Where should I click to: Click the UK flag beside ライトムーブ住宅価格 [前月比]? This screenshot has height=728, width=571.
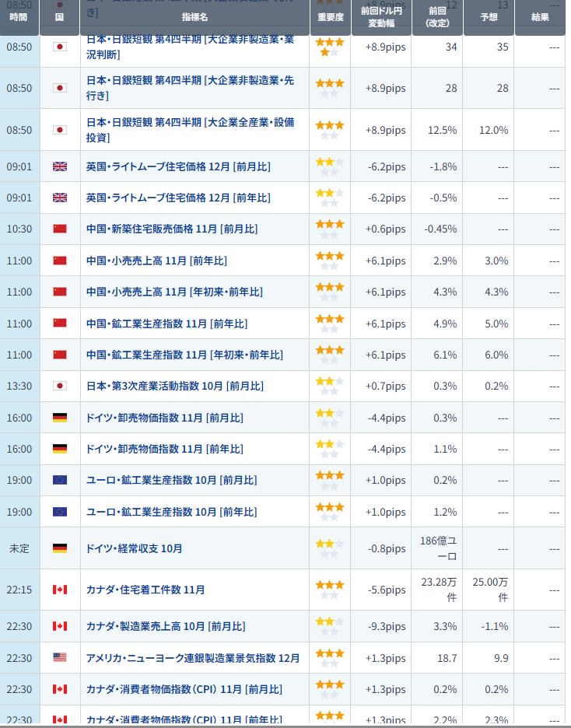(60, 166)
